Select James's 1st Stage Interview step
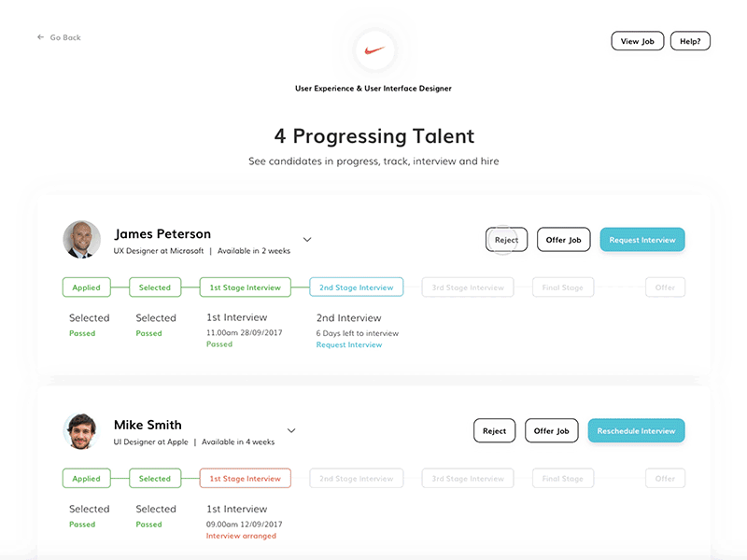 point(245,287)
